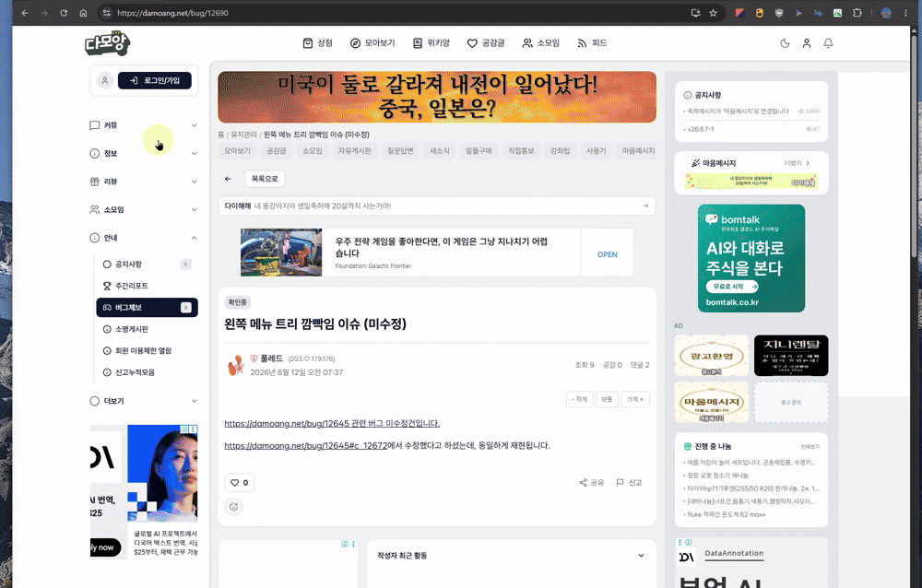The image size is (922, 588).
Task: Select the 새소식 tab
Action: (x=439, y=151)
